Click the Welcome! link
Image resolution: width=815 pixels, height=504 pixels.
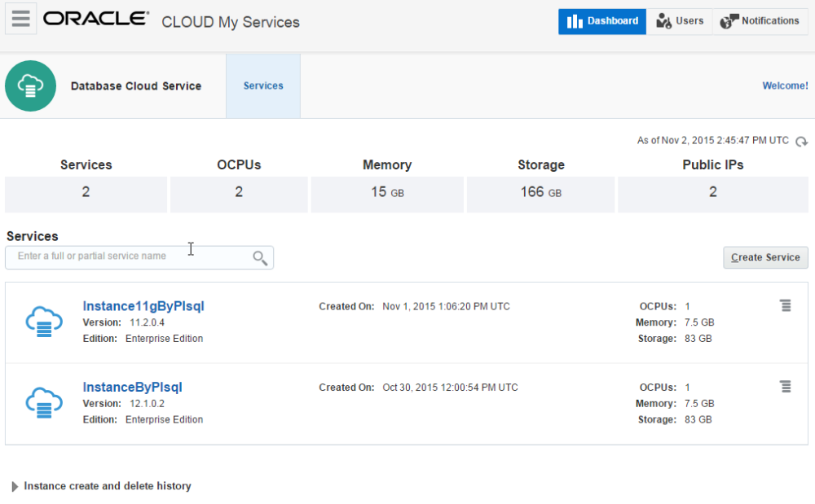coord(784,85)
